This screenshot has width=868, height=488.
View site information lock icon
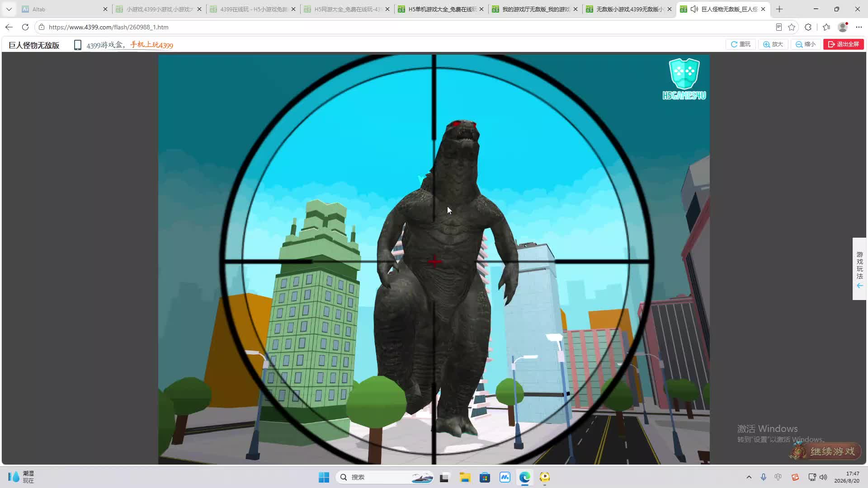[x=42, y=27]
